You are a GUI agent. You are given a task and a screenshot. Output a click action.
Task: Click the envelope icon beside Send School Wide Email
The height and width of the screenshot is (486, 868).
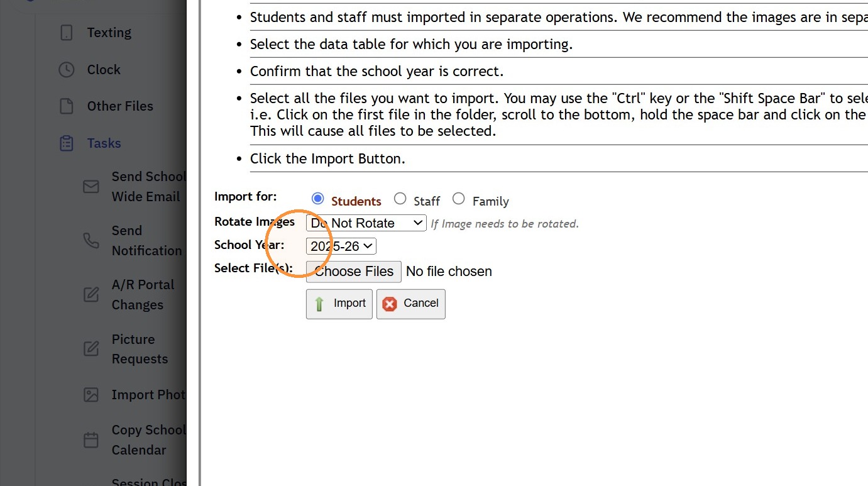[x=91, y=187]
